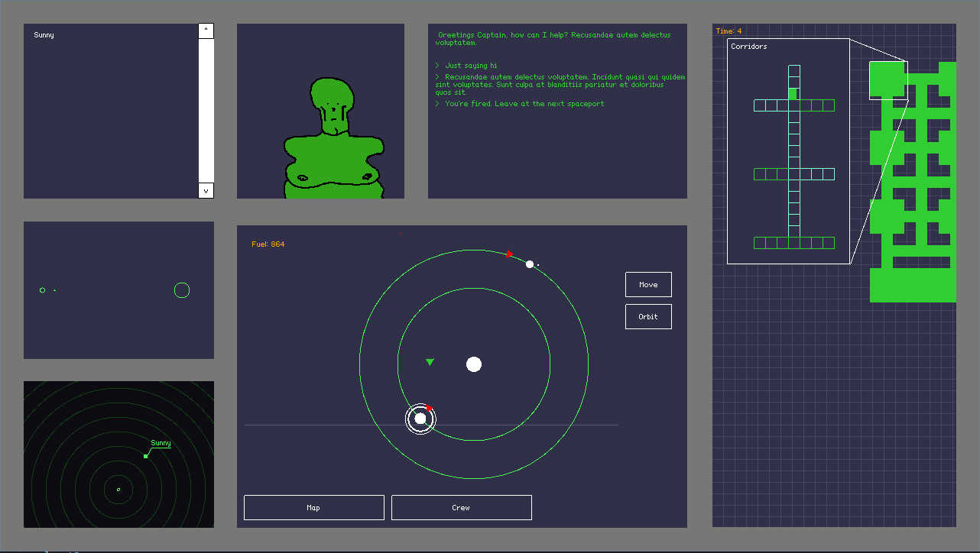The width and height of the screenshot is (980, 553).
Task: Select the ringed planet on the inner orbit
Action: click(x=420, y=419)
